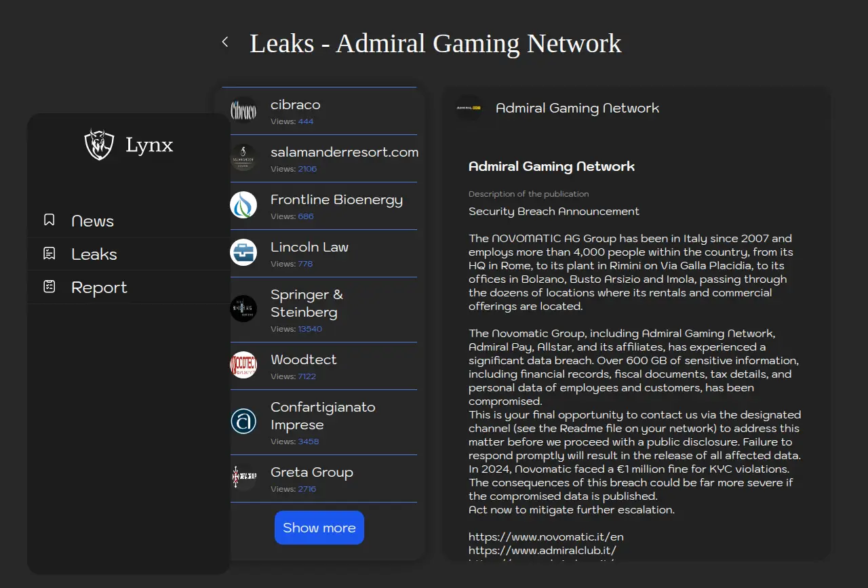Open the novomatic.it/en link
The height and width of the screenshot is (588, 868).
coord(546,536)
